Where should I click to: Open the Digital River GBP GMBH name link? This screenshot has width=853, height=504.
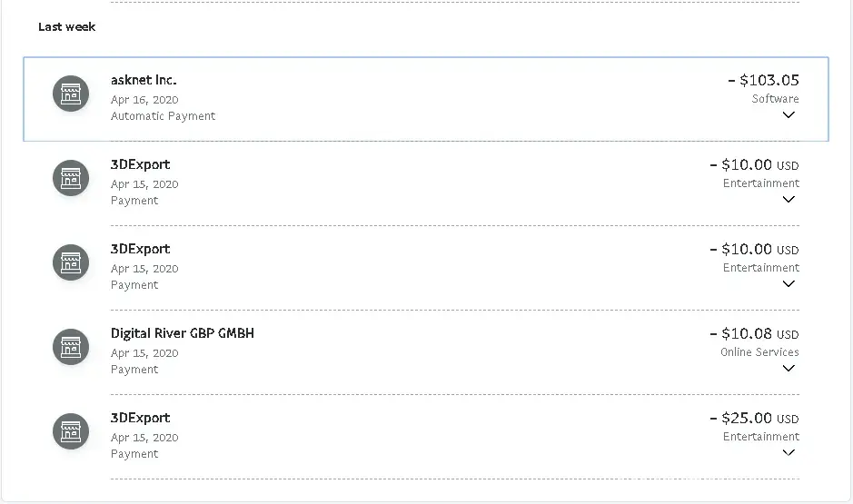183,333
